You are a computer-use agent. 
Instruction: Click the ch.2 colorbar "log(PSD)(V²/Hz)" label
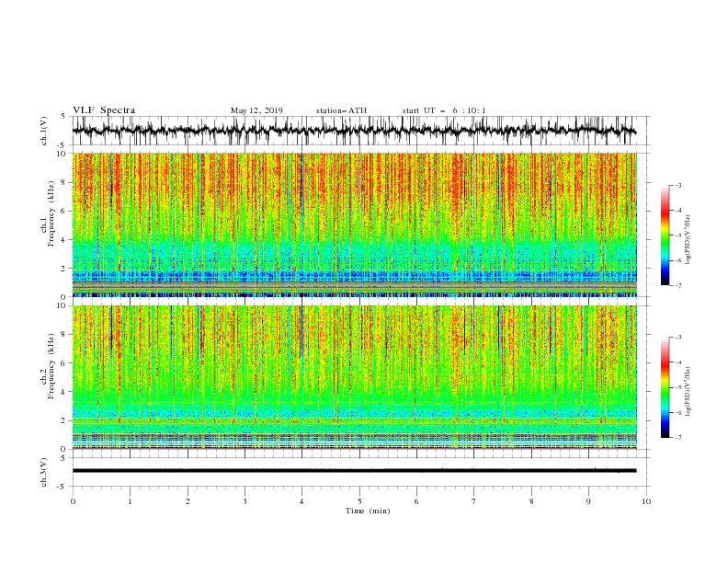[x=688, y=392]
